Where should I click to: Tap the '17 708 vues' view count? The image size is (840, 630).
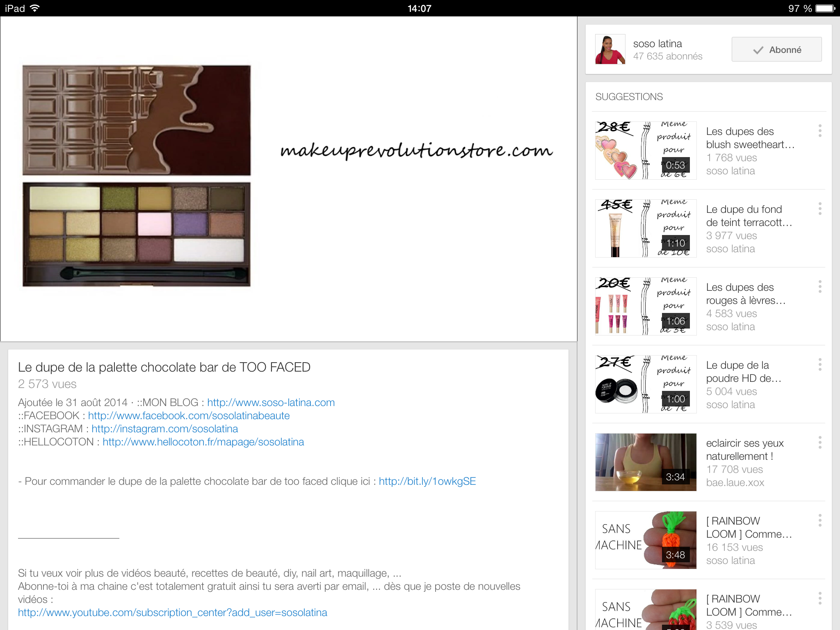coord(735,469)
